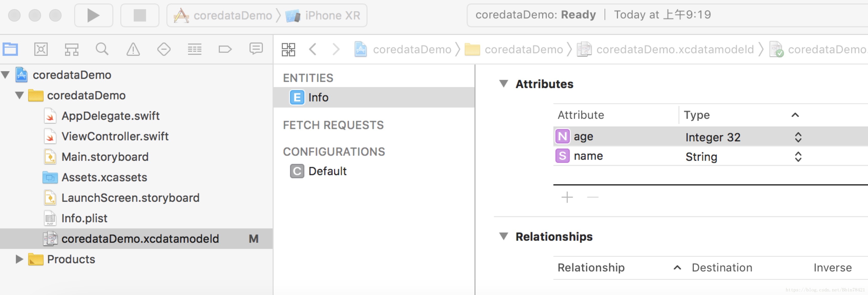Image resolution: width=868 pixels, height=295 pixels.
Task: Click coredataDemo folder in breadcrumb bar
Action: 514,49
